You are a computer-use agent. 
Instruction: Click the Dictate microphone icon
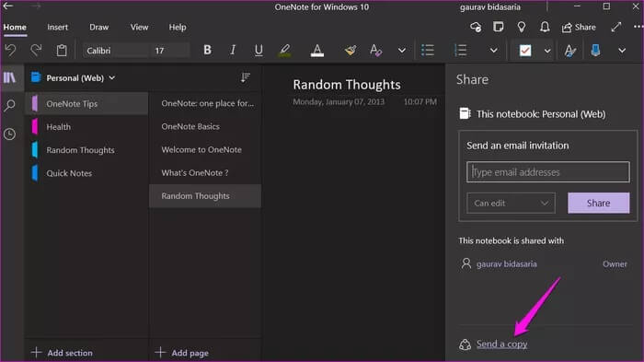tap(595, 50)
